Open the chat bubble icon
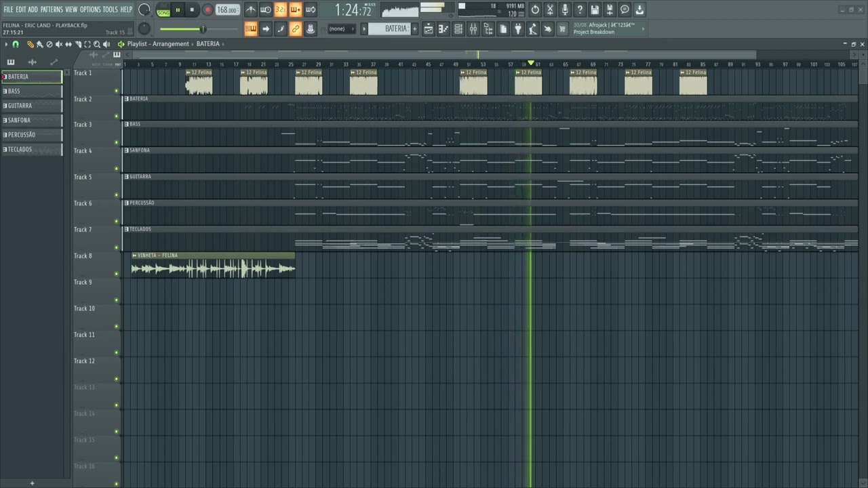Screen dimensions: 868x488 pos(624,9)
